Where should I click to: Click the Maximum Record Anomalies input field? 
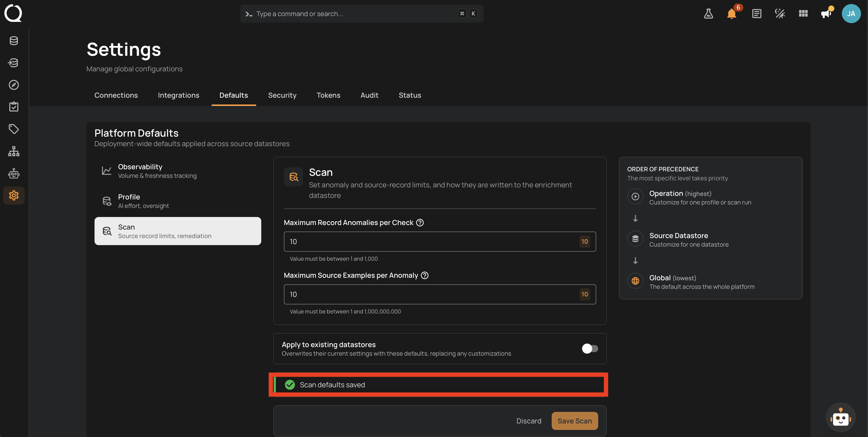pyautogui.click(x=440, y=241)
